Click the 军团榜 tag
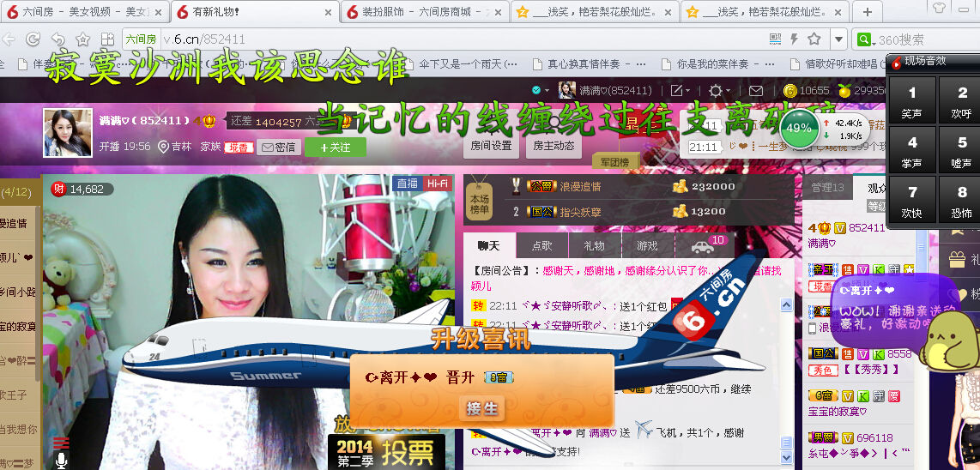The image size is (980, 470). 615,162
